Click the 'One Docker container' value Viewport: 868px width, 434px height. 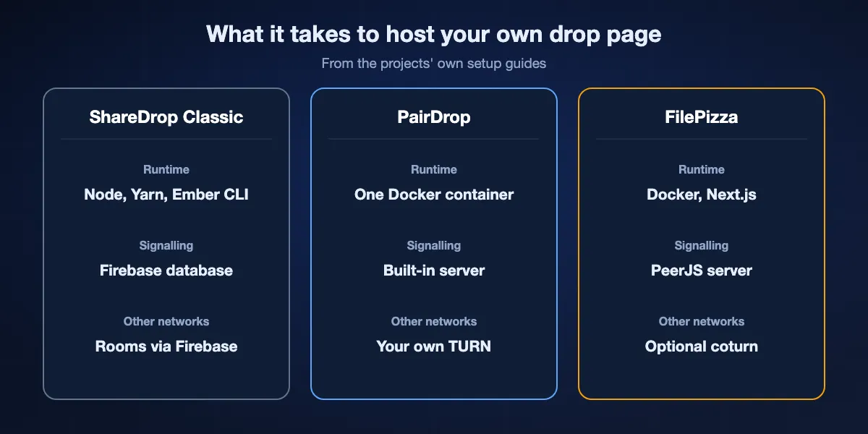[x=434, y=195]
